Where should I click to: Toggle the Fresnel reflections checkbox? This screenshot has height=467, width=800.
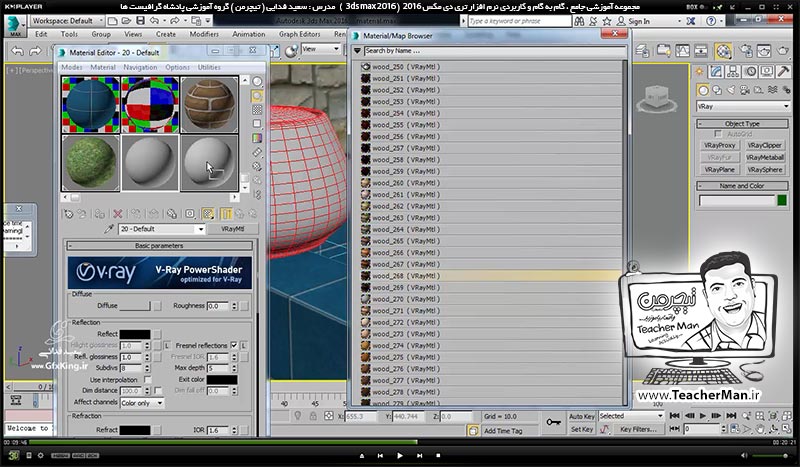[x=234, y=346]
